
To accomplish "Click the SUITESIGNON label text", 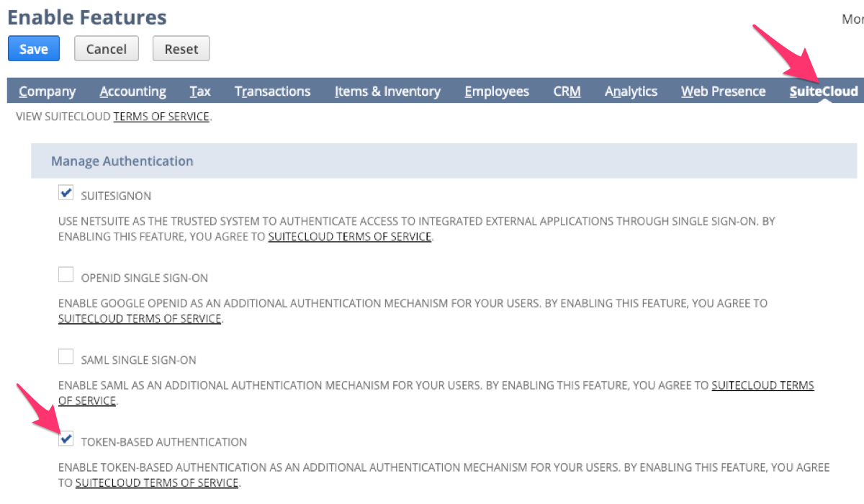I will [x=117, y=196].
